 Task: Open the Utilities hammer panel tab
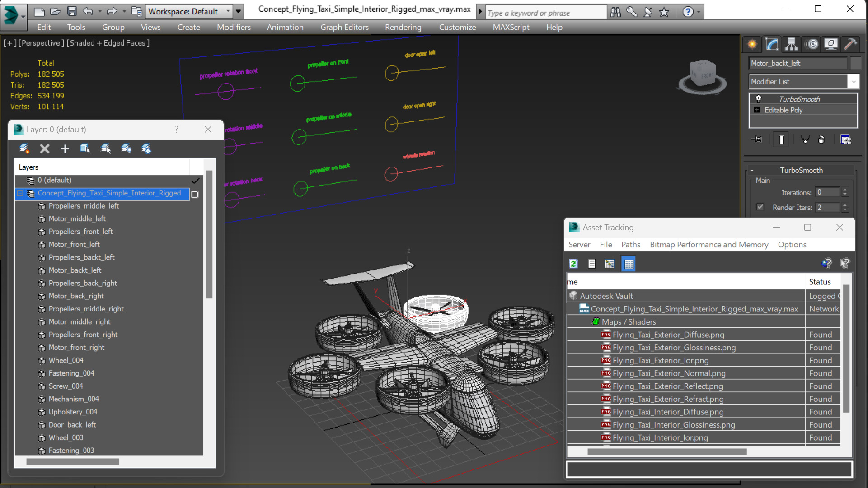point(850,44)
